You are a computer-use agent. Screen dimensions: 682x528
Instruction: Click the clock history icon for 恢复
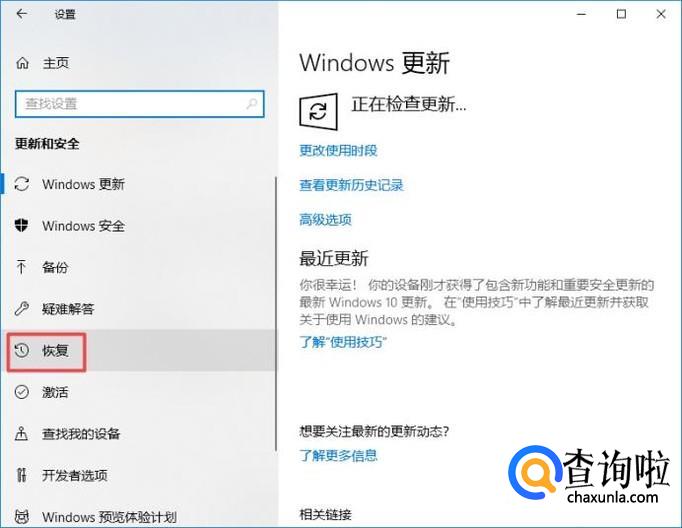click(22, 350)
